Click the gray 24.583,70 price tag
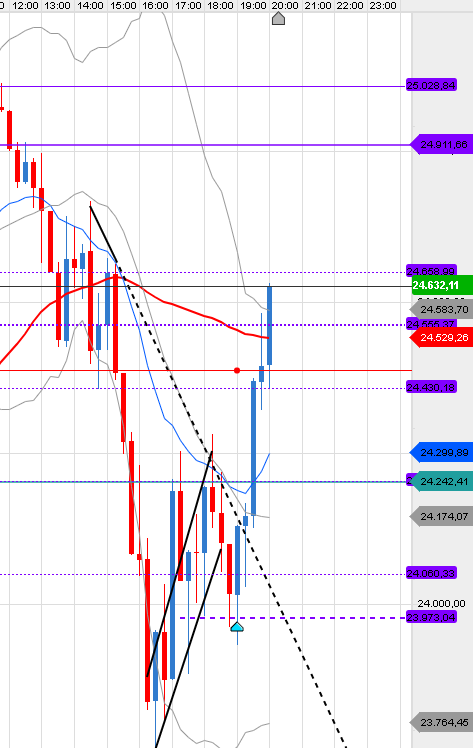Image resolution: width=473 pixels, height=748 pixels. pos(442,310)
